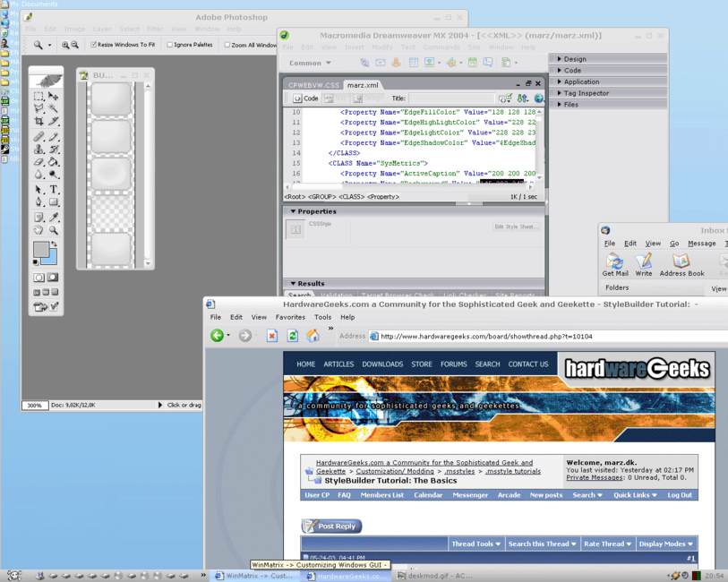Open the Thread Tools dropdown
The height and width of the screenshot is (582, 728).
click(x=475, y=543)
